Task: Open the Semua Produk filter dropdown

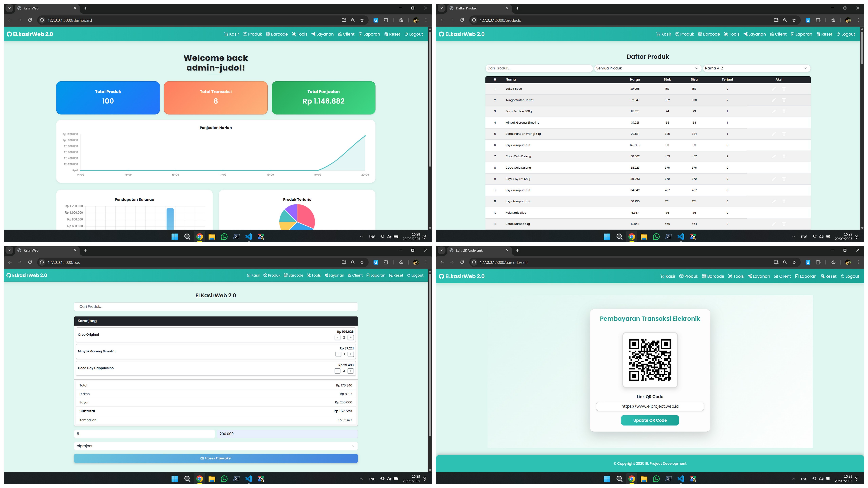Action: (647, 68)
